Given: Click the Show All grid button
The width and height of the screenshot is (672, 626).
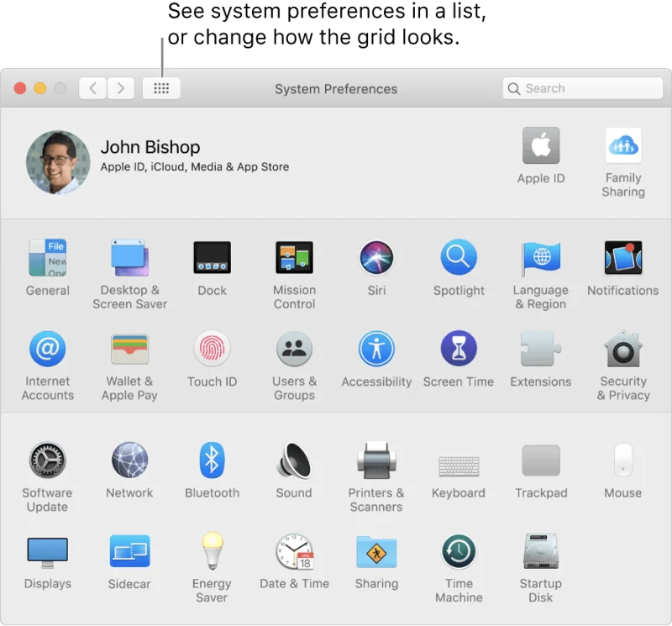Looking at the screenshot, I should click(161, 88).
